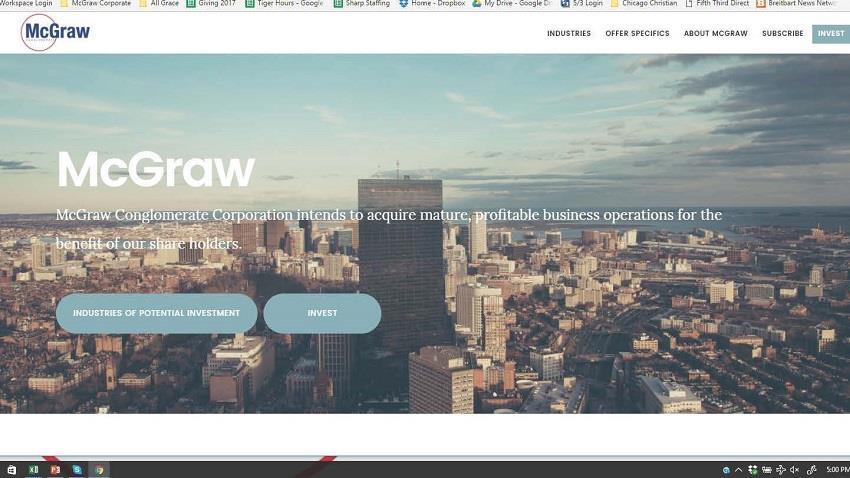Open the Home - Dropbox bookmark
The height and width of the screenshot is (478, 850).
pyautogui.click(x=432, y=4)
